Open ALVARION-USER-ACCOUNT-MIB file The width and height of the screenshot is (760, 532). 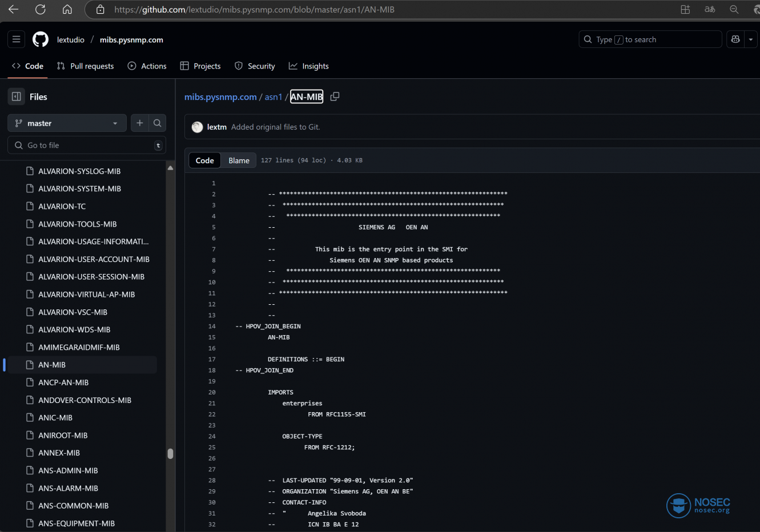[x=94, y=259]
